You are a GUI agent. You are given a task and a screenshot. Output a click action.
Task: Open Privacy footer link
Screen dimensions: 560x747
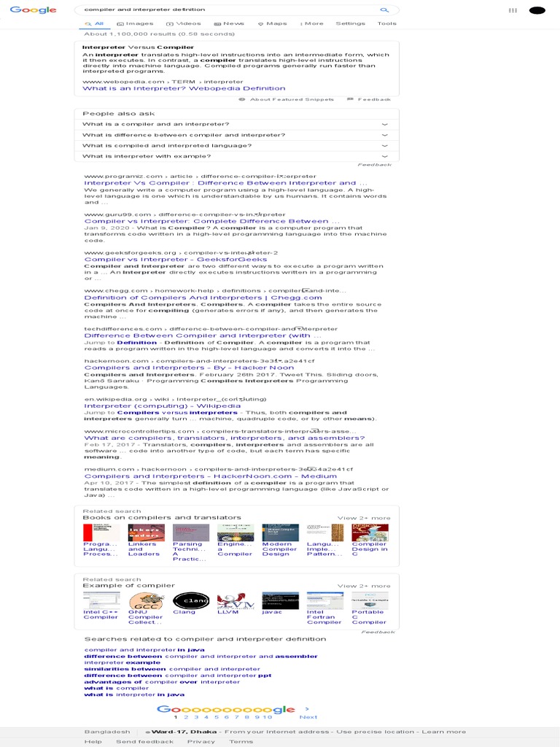201,742
